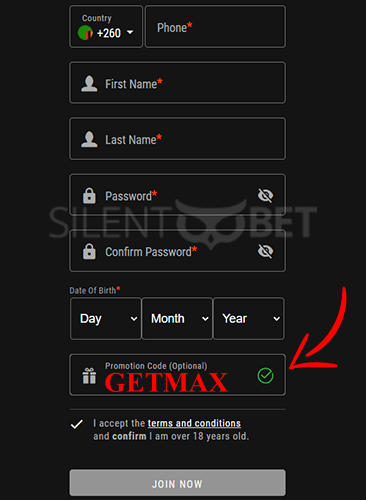Expand the Day birth date dropdown
The width and height of the screenshot is (366, 500).
pos(106,319)
